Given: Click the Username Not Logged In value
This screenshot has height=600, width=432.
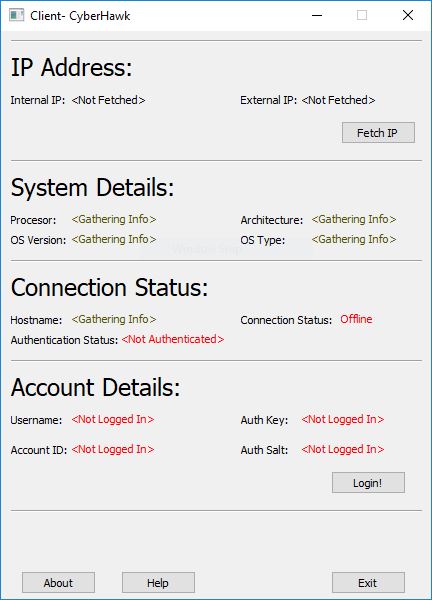Looking at the screenshot, I should click(113, 419).
